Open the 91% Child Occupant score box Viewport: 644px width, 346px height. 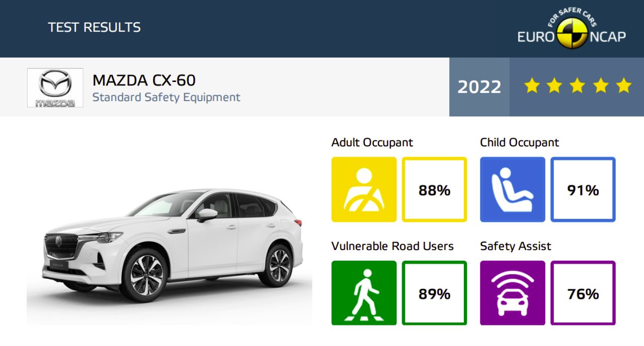(583, 190)
